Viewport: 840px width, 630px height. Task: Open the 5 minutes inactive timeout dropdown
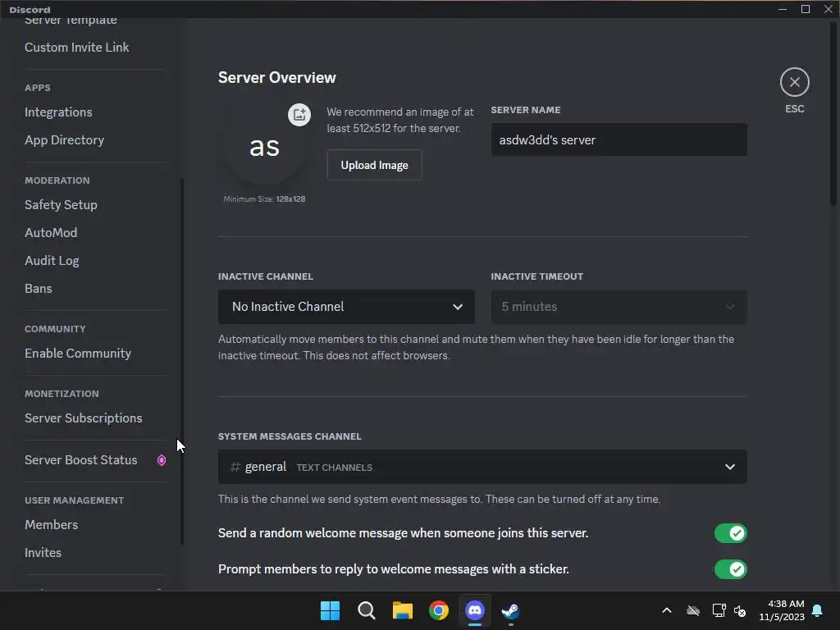(x=619, y=307)
